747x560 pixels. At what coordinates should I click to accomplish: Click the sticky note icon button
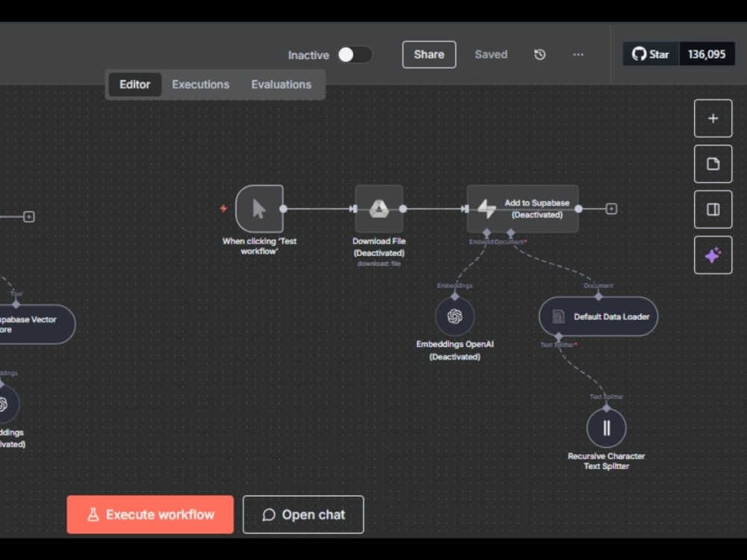point(713,164)
